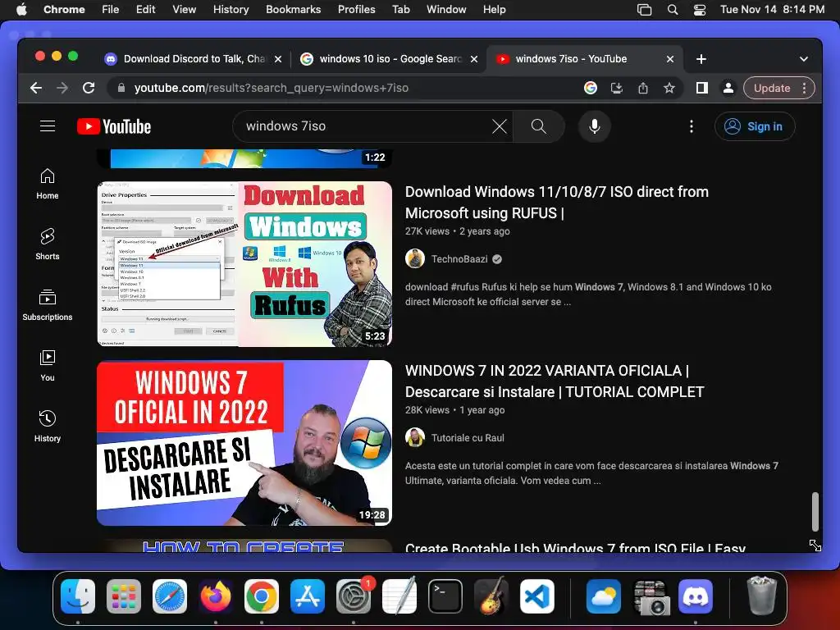The height and width of the screenshot is (630, 840).
Task: Click the Rufus download video thumbnail
Action: pos(244,264)
